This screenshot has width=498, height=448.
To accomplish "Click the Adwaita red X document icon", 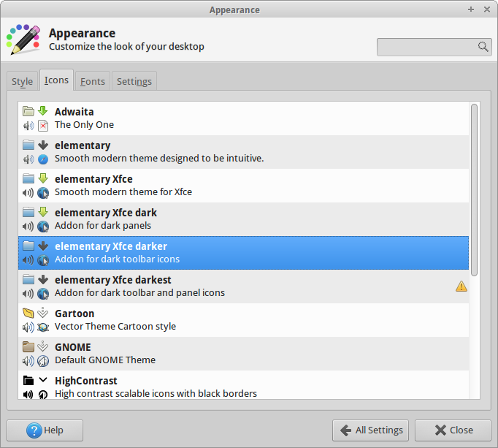I will [x=43, y=126].
